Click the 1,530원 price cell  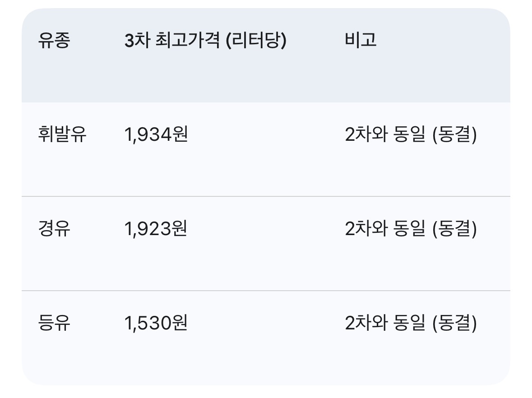[156, 323]
